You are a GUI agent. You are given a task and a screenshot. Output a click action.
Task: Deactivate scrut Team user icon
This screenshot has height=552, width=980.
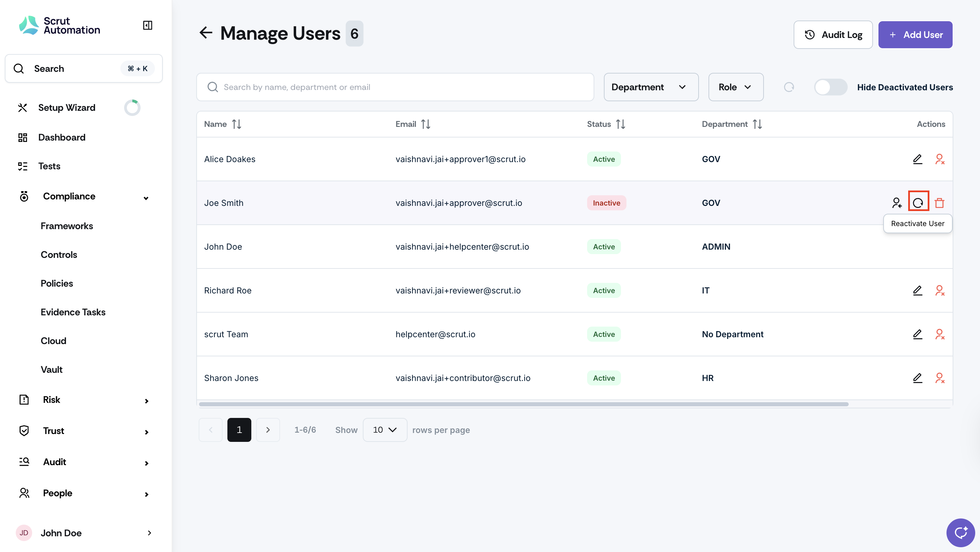point(940,334)
